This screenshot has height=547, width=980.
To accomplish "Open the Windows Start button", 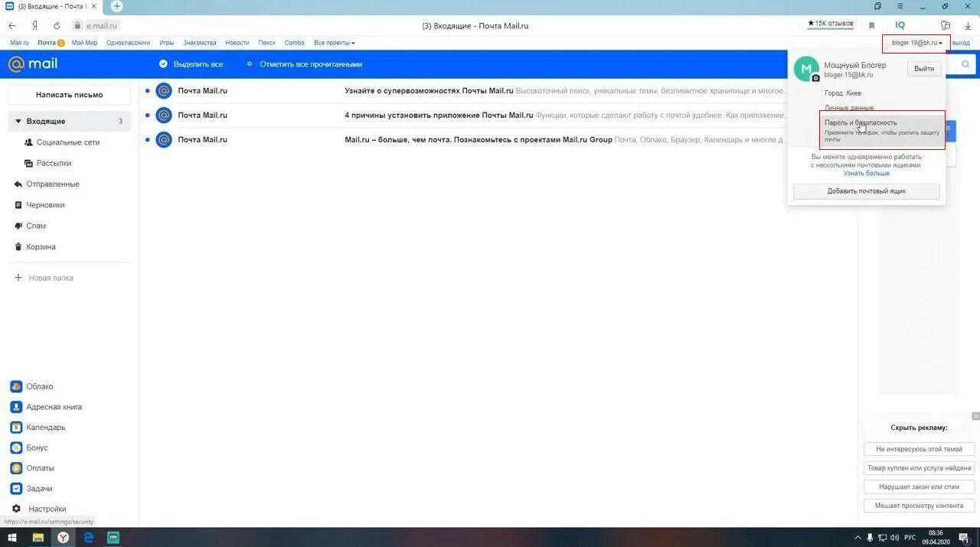I will (11, 538).
